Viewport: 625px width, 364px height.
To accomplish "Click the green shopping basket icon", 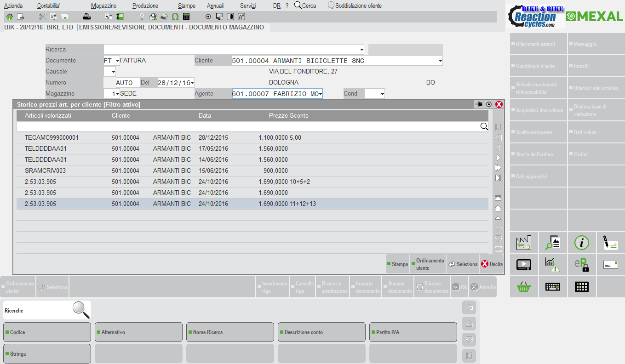I will coord(524,287).
